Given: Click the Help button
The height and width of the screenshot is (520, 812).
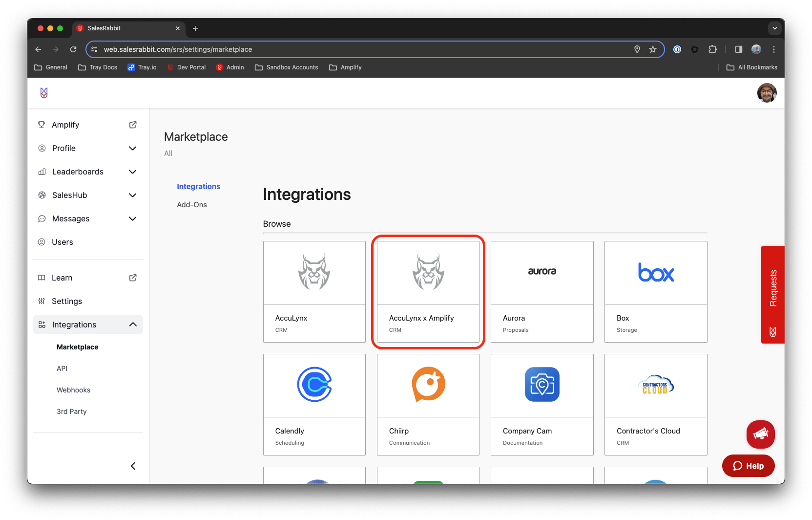Looking at the screenshot, I should 748,466.
